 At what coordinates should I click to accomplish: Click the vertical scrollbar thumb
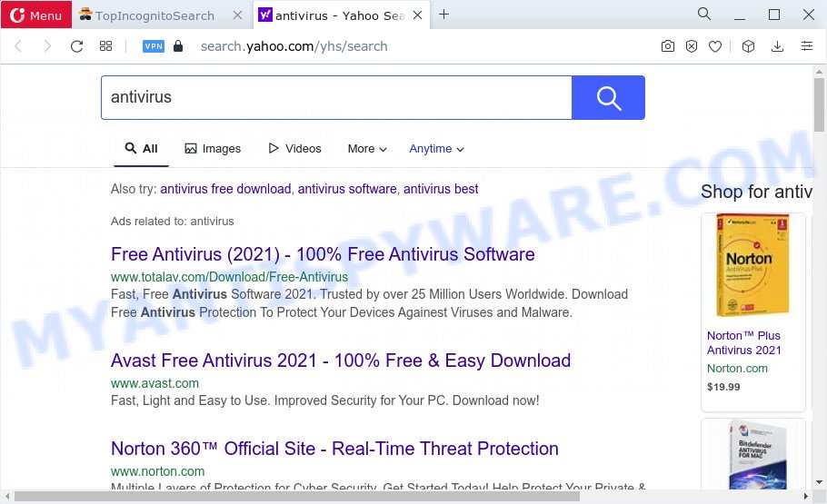click(x=819, y=104)
